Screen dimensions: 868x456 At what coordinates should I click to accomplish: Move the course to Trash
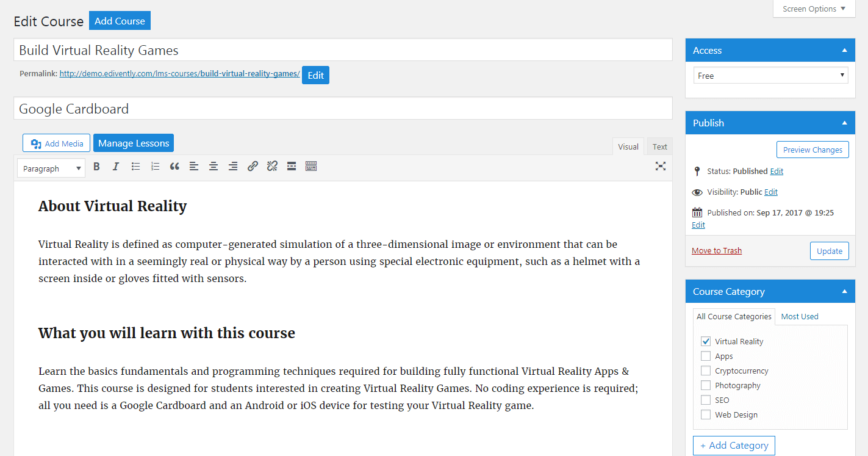tap(717, 251)
